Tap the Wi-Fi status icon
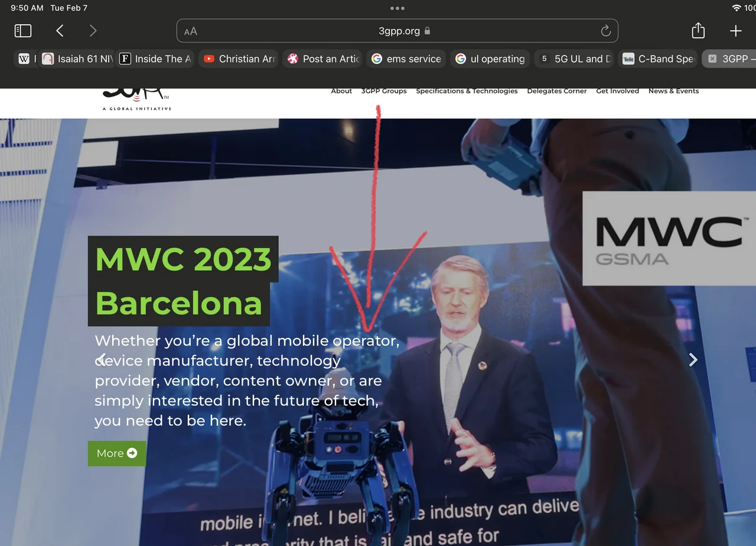This screenshot has width=756, height=546. [736, 8]
